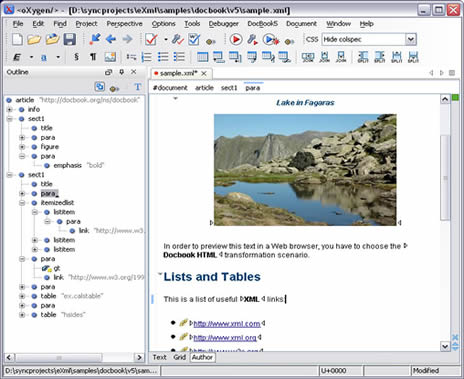This screenshot has height=379, width=464.
Task: Click the Outline scrollbar right arrow
Action: pos(139,358)
